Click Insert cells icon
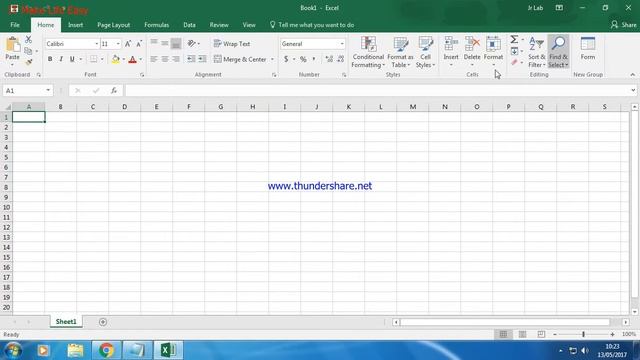Screen dimensions: 640x360 tap(451, 44)
